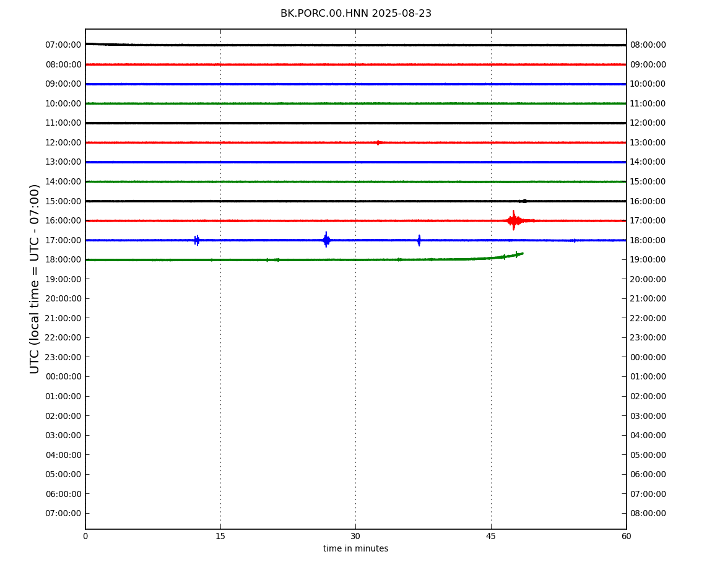The width and height of the screenshot is (712, 588).
Task: Click the right axis label 11:00:00
Action: coord(648,103)
